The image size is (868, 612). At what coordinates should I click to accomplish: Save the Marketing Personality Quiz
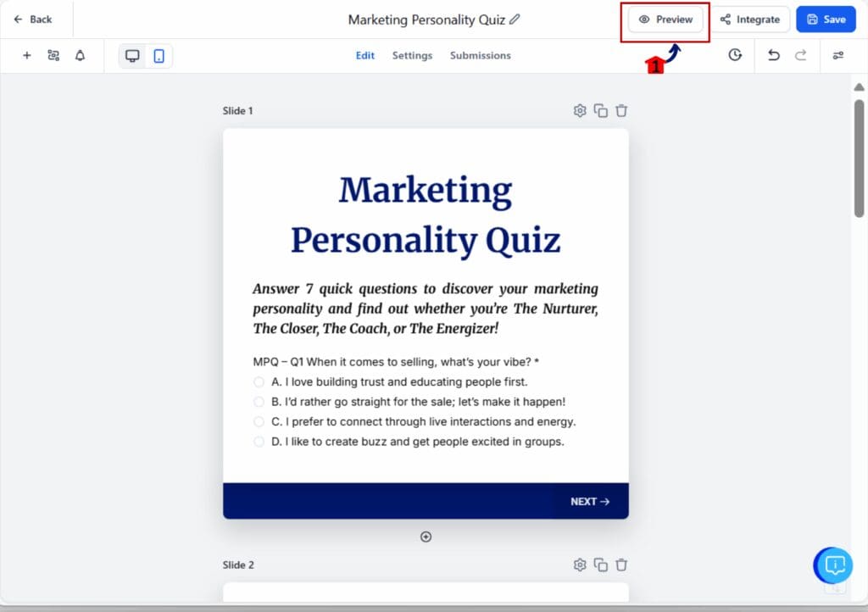tap(826, 19)
